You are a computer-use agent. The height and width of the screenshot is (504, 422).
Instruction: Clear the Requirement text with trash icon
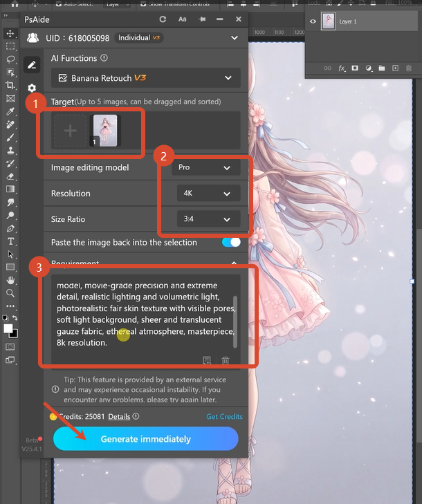[x=225, y=360]
